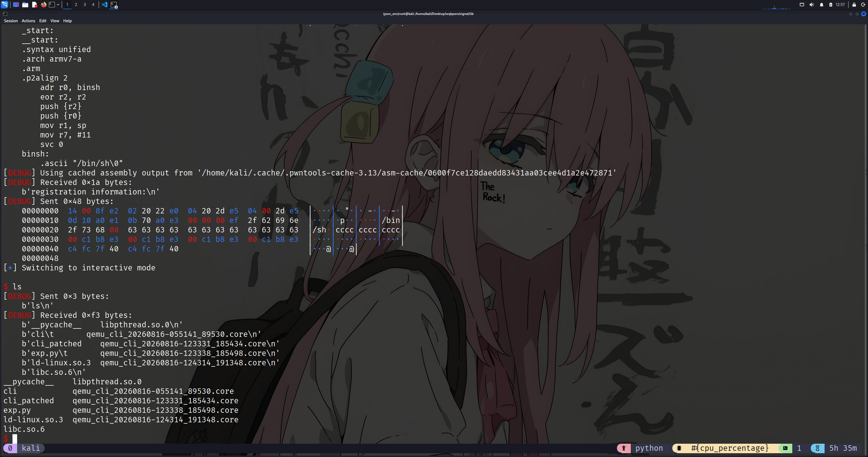Click the show desktop icon
Image resolution: width=868 pixels, height=457 pixels.
[15, 4]
